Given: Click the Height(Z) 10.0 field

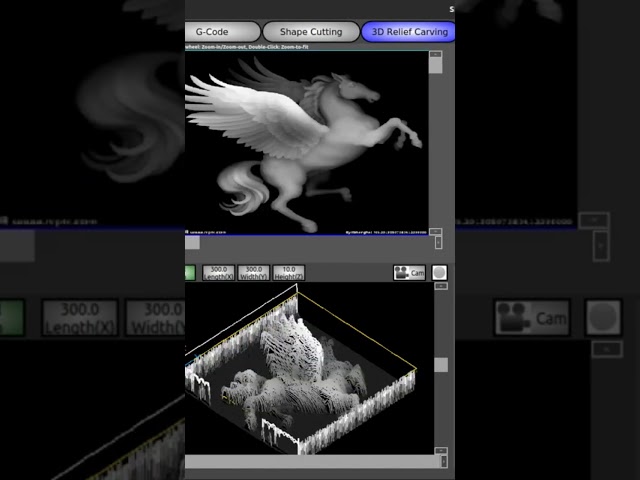Looking at the screenshot, I should [289, 273].
